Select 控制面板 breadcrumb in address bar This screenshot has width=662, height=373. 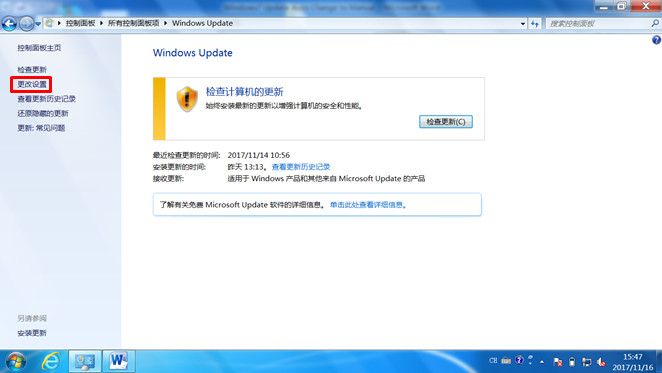click(80, 23)
